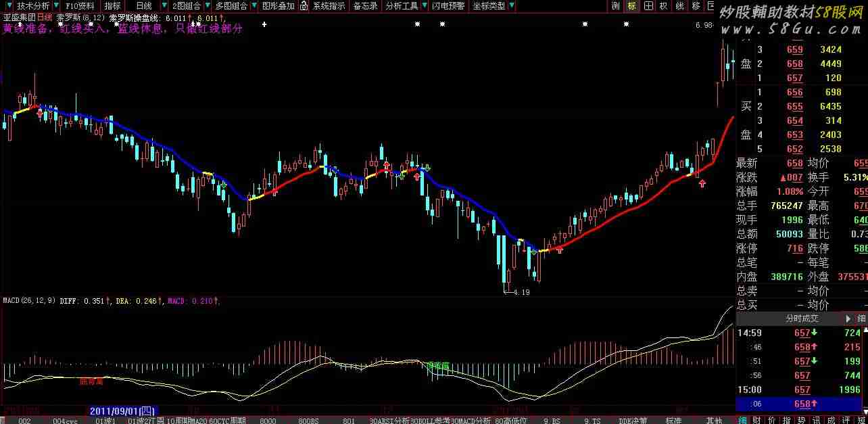The width and height of the screenshot is (868, 424).
Task: Click the 分时成交 panel header
Action: [x=801, y=318]
